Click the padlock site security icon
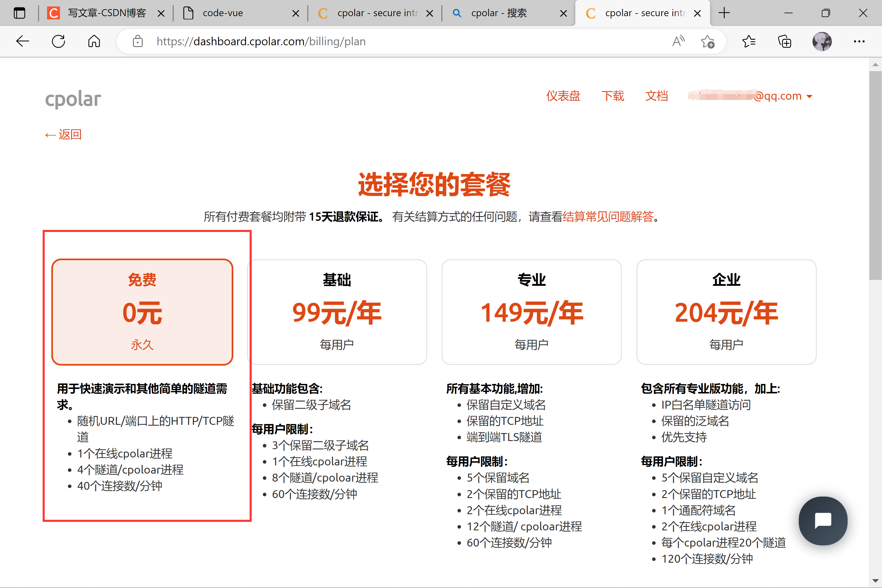The width and height of the screenshot is (882, 588). (138, 41)
